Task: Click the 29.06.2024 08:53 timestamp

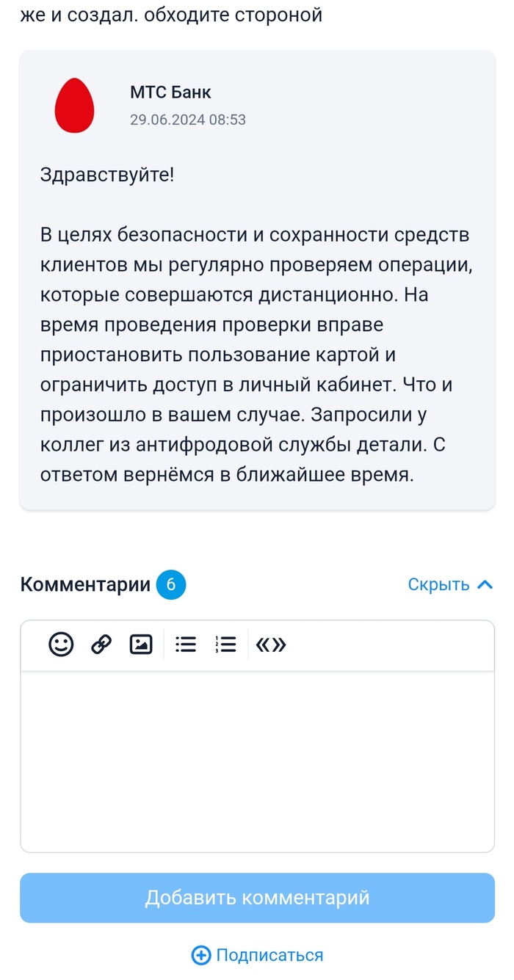Action: tap(188, 120)
